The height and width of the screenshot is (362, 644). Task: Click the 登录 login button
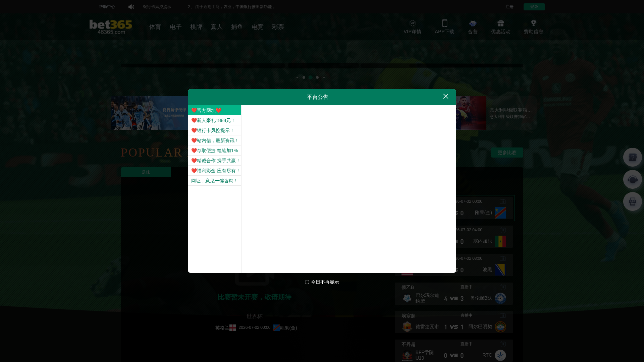(x=534, y=7)
